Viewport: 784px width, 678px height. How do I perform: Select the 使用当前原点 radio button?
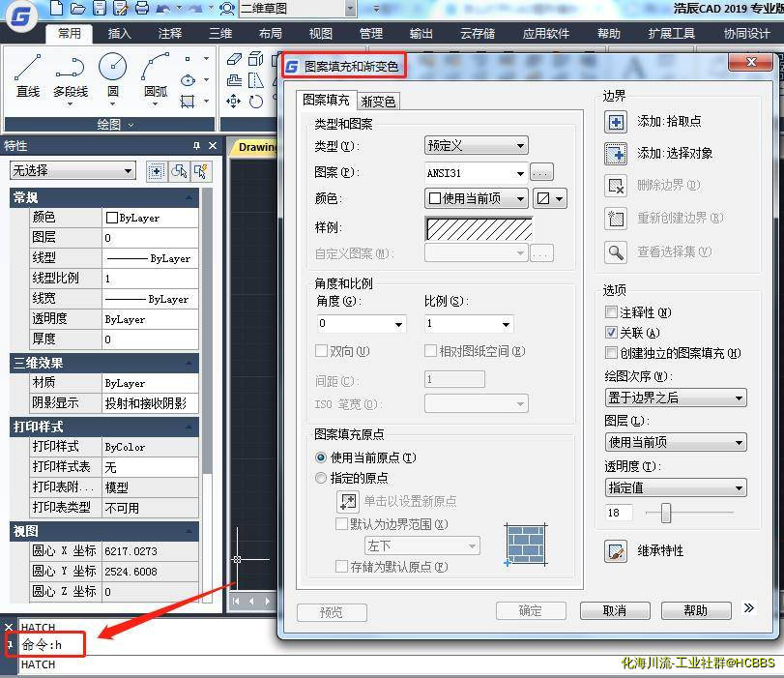pos(321,457)
